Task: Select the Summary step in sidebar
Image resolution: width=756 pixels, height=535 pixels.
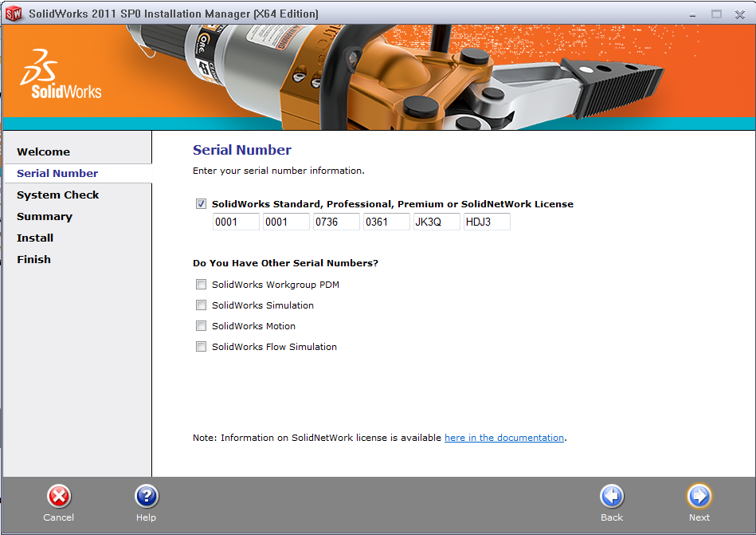Action: point(45,217)
